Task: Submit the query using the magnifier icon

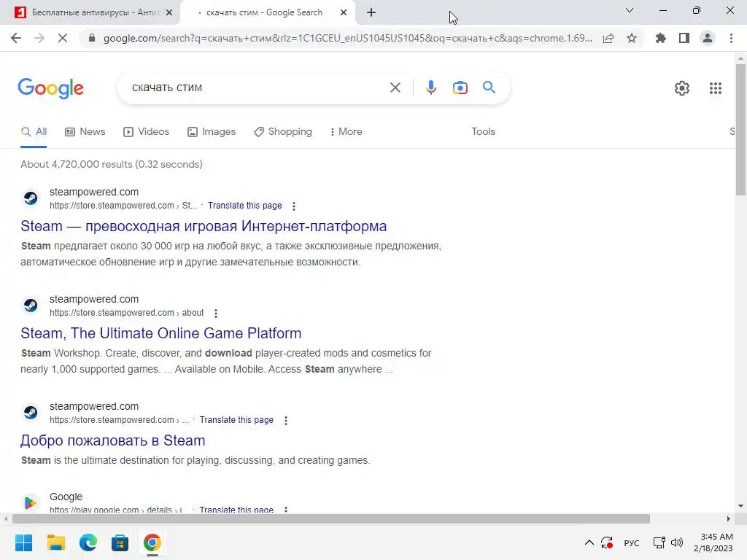Action: [x=489, y=87]
